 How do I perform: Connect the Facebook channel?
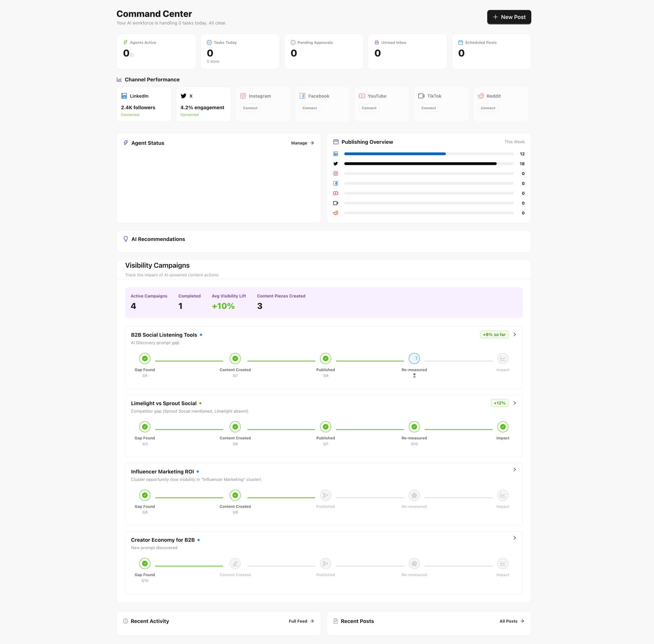click(x=309, y=108)
